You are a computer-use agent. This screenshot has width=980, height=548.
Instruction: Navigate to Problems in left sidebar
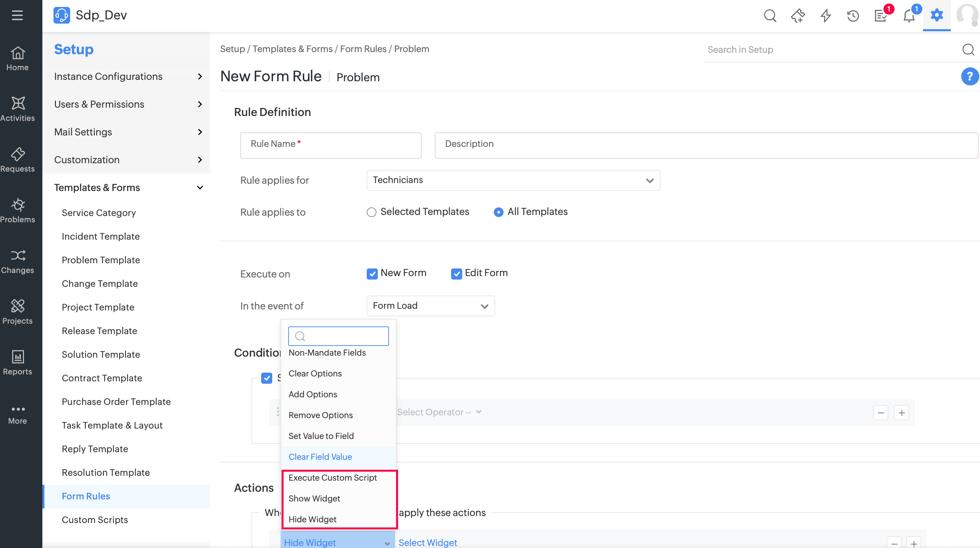click(18, 210)
